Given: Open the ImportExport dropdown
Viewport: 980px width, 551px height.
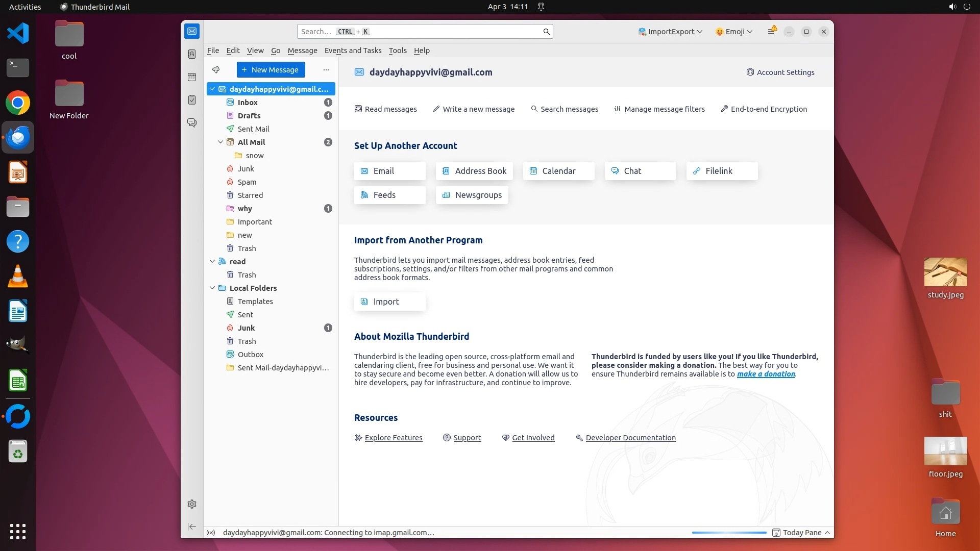Looking at the screenshot, I should click(670, 32).
